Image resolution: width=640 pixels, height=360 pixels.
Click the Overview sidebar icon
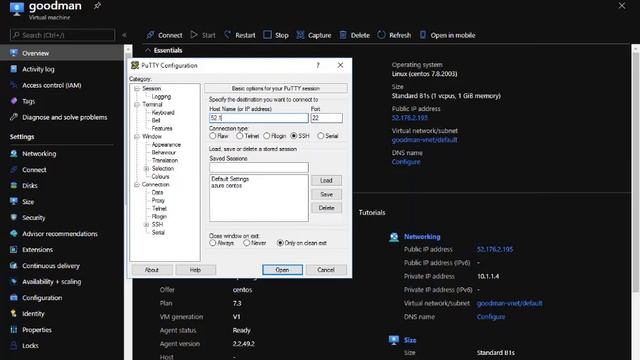tap(14, 53)
